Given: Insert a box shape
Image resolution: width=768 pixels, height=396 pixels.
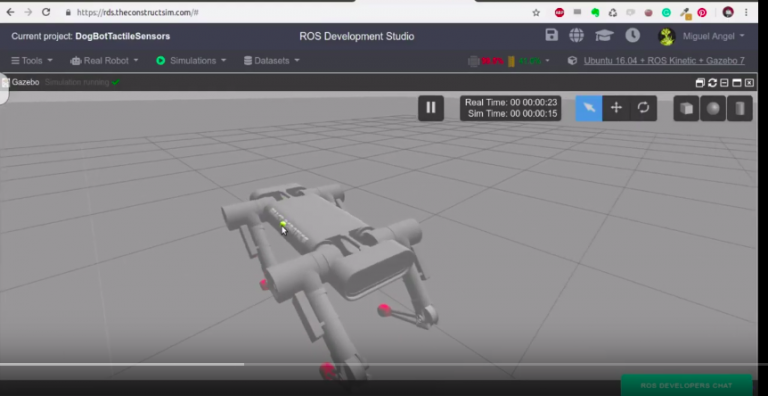Looking at the screenshot, I should [686, 108].
